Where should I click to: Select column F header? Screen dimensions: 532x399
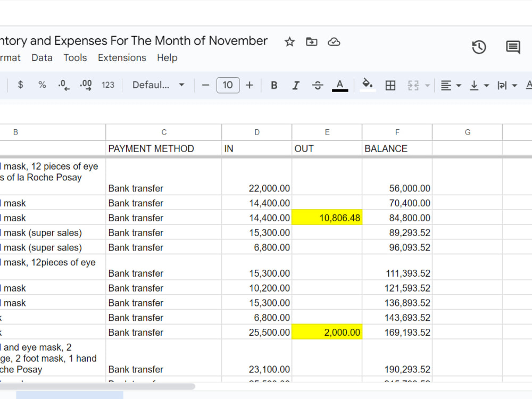[397, 132]
